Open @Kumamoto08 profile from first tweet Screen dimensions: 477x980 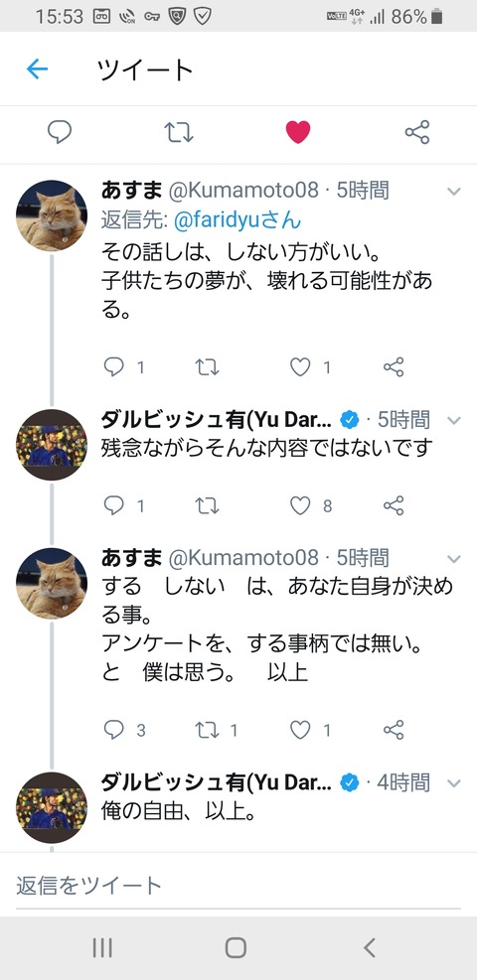pos(243,190)
